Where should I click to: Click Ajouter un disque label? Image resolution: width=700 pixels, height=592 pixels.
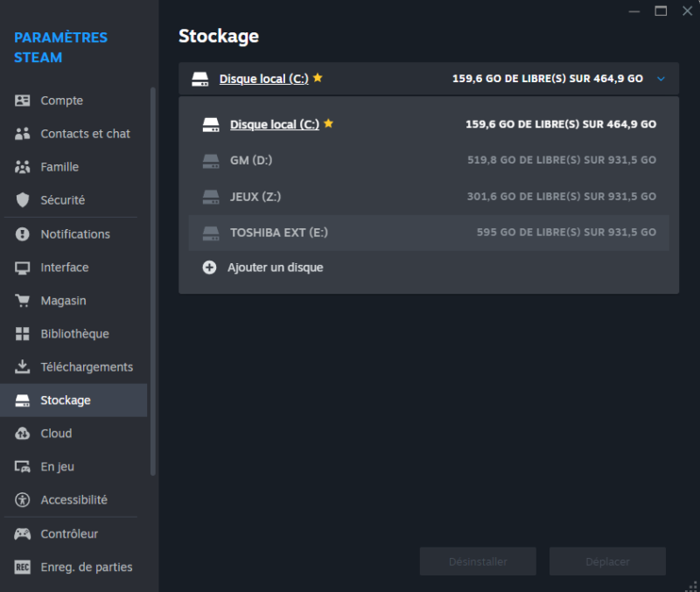point(276,268)
